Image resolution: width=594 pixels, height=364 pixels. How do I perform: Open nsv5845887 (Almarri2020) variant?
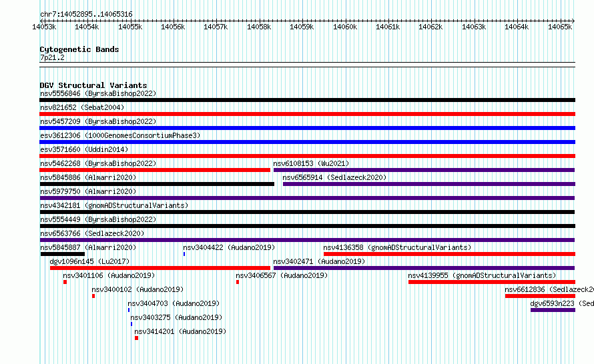click(88, 247)
